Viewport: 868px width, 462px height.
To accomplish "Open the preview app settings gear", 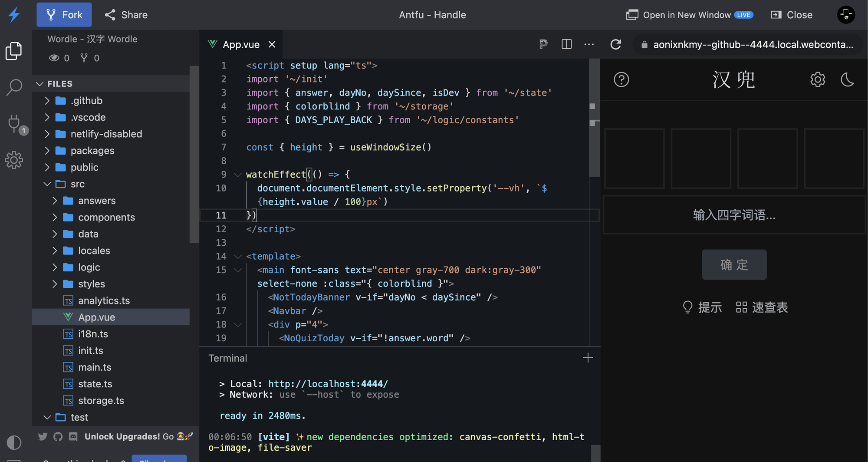I will (x=818, y=79).
